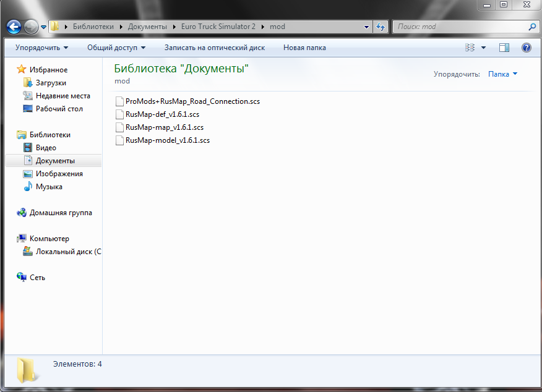This screenshot has height=392, width=542.
Task: Open Рабочий стол in sidebar
Action: [59, 109]
